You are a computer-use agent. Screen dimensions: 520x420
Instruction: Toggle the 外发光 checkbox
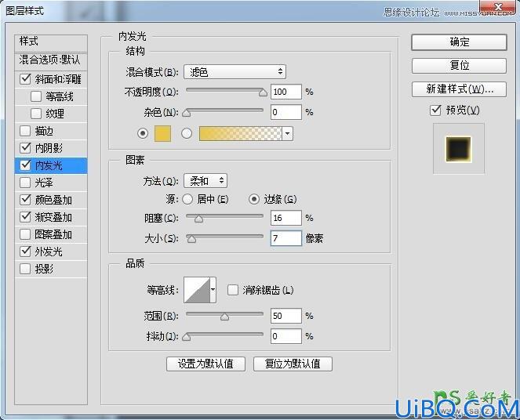26,252
